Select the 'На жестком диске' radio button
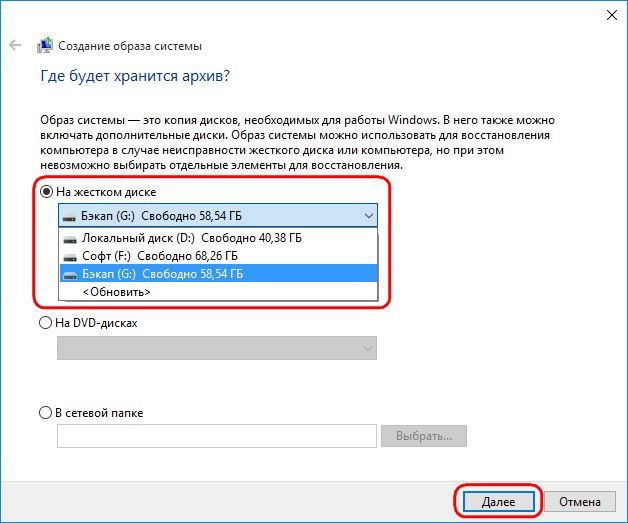628x523 pixels. tap(46, 192)
